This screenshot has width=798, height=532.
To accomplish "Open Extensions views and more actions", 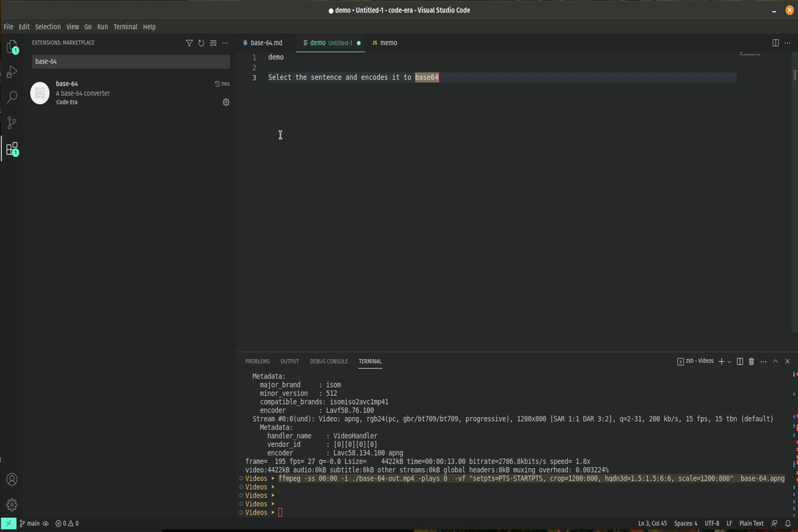I will [225, 43].
